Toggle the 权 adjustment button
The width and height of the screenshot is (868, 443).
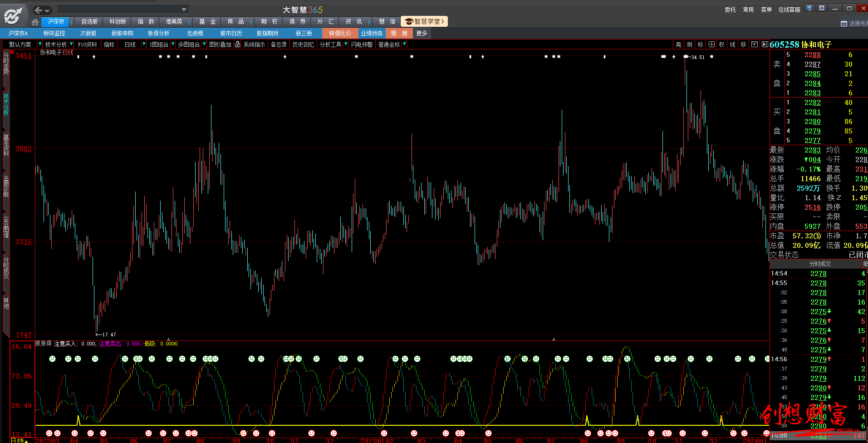[x=721, y=44]
